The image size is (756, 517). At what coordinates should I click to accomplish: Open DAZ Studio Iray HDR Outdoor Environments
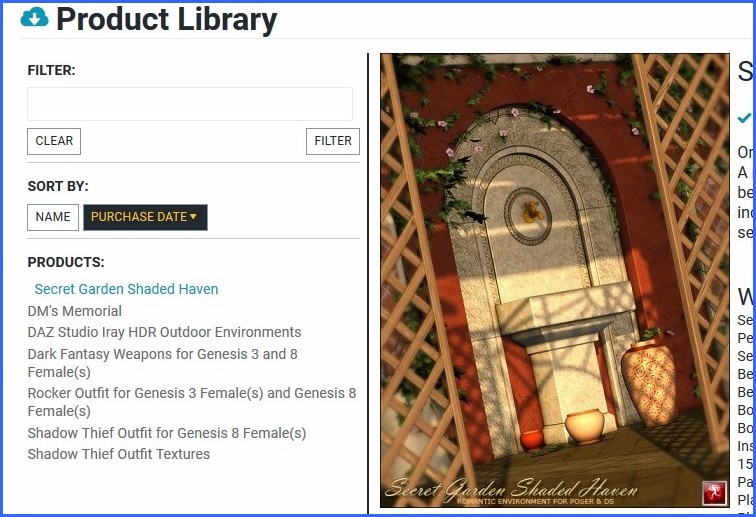click(x=164, y=332)
